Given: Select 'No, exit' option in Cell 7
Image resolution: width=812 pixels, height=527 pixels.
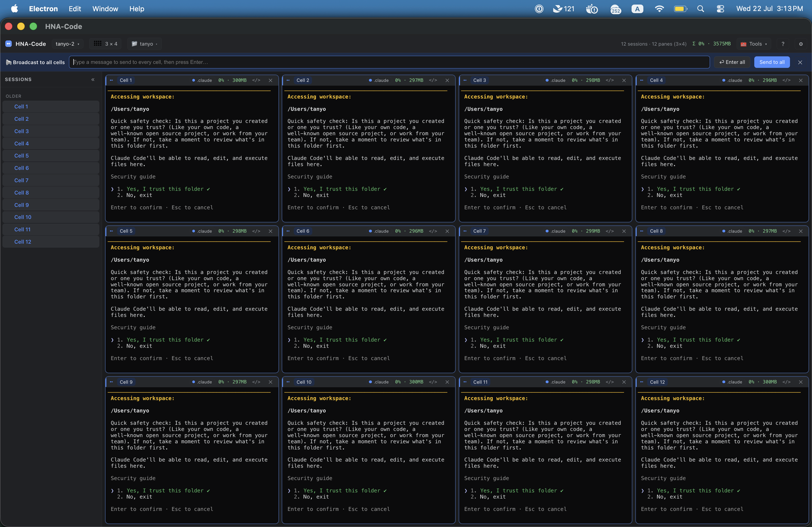Looking at the screenshot, I should (488, 346).
